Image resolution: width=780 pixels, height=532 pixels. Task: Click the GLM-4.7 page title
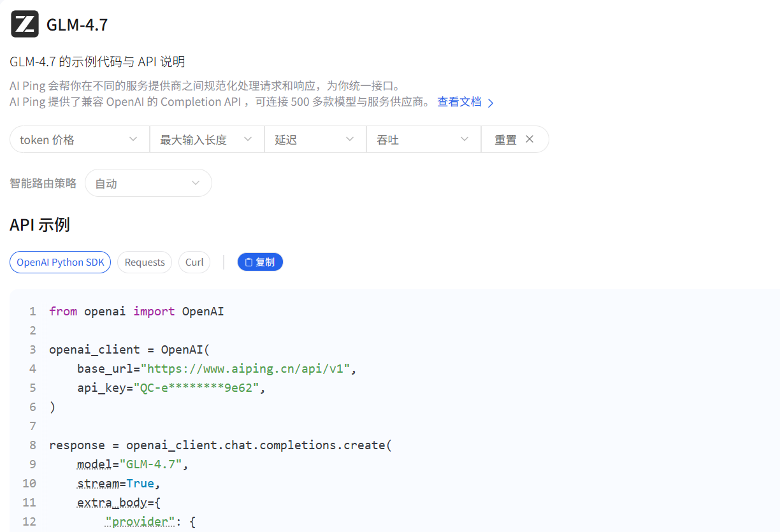(x=77, y=25)
